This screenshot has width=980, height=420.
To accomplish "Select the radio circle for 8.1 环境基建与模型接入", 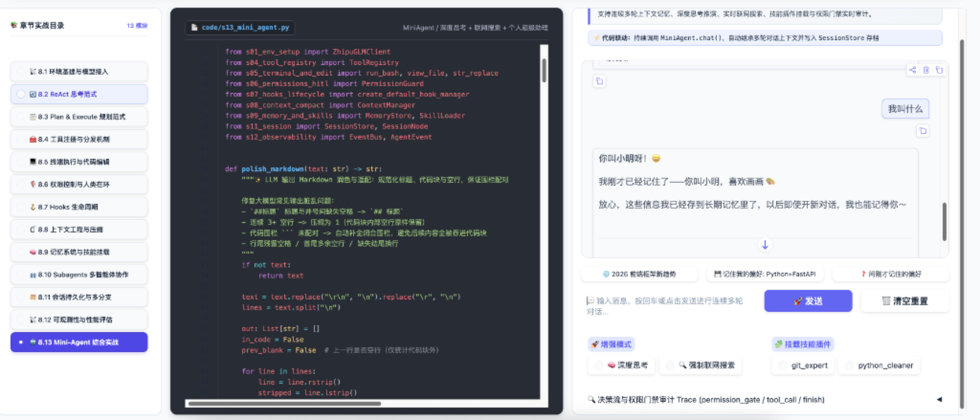I will tap(21, 71).
